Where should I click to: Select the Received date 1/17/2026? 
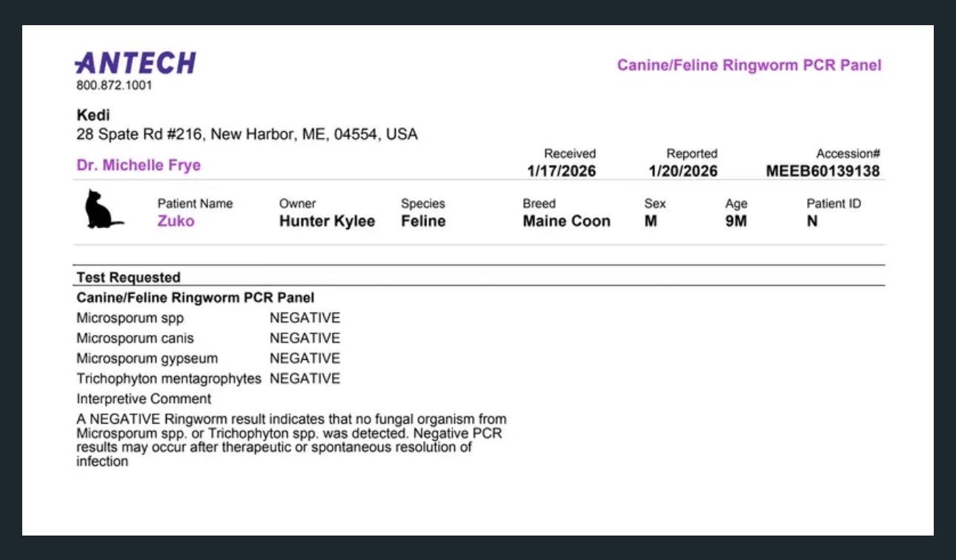(562, 171)
